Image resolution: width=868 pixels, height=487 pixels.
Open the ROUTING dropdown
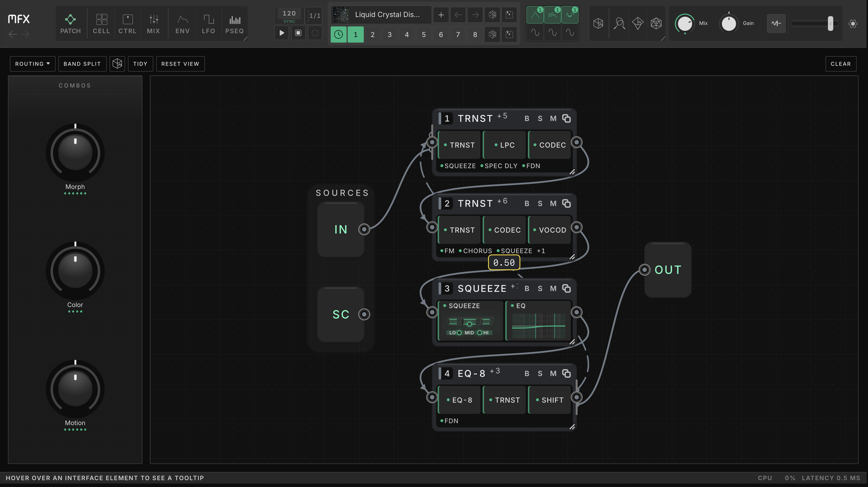point(33,64)
